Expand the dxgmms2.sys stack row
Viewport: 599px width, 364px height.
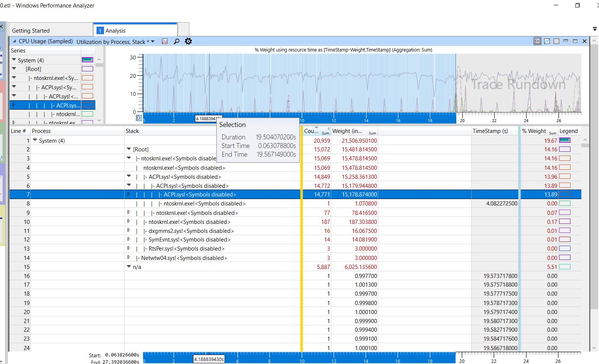[x=129, y=230]
